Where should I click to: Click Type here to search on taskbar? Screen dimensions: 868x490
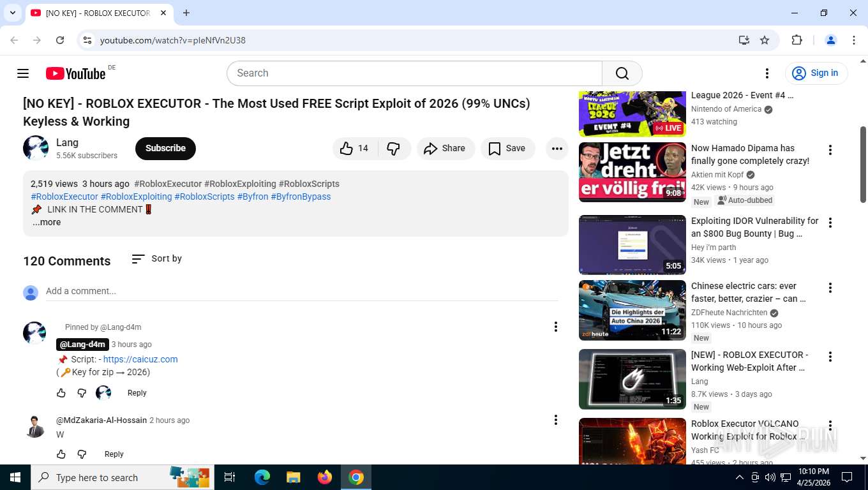coord(123,477)
